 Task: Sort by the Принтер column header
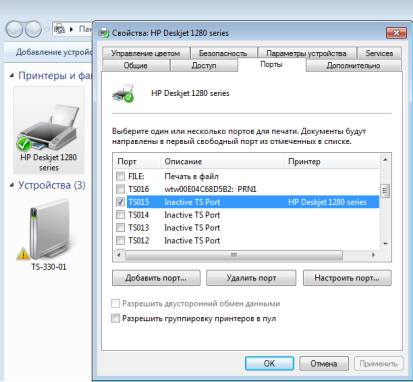(332, 162)
